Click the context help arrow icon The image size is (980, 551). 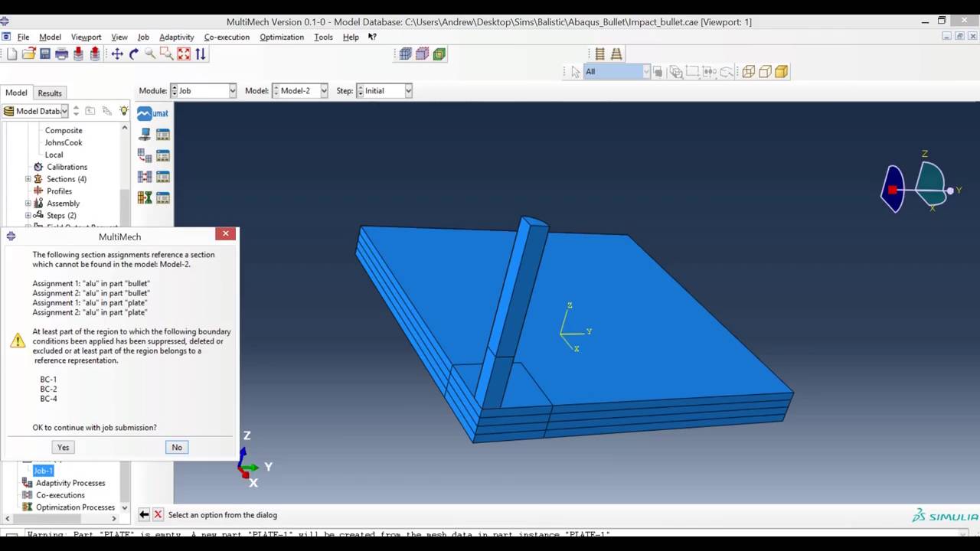click(x=372, y=37)
